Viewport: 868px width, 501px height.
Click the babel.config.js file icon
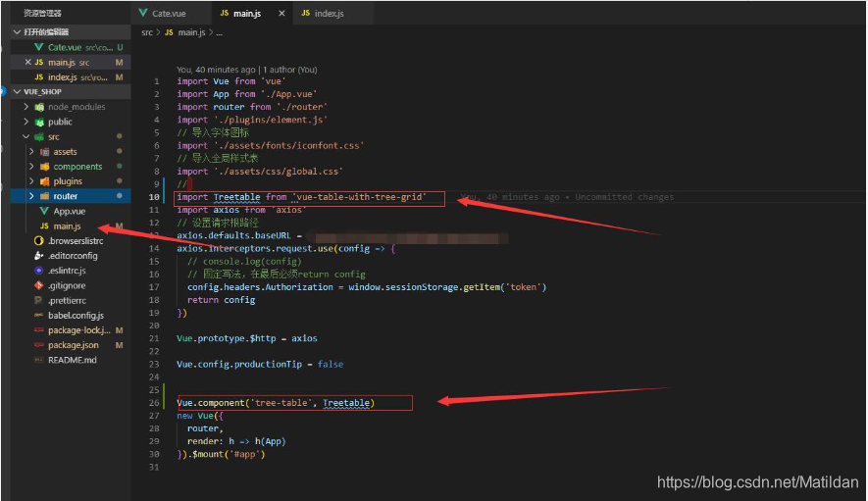pos(39,316)
